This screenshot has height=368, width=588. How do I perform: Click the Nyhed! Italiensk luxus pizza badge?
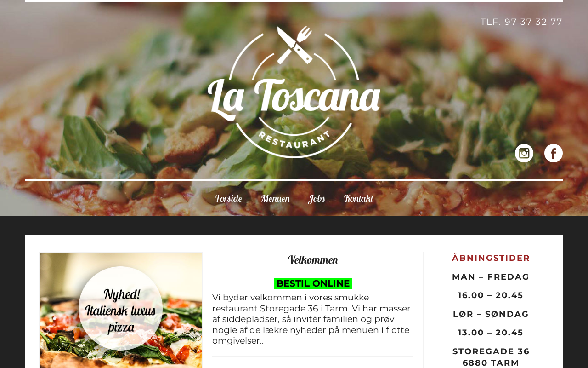120,308
